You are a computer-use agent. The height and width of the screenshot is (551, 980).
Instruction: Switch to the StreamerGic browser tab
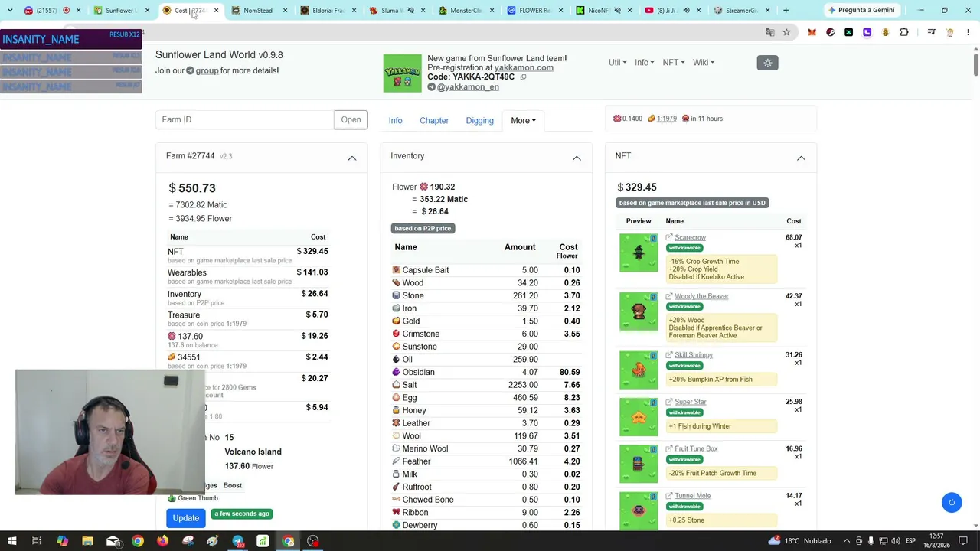740,11
